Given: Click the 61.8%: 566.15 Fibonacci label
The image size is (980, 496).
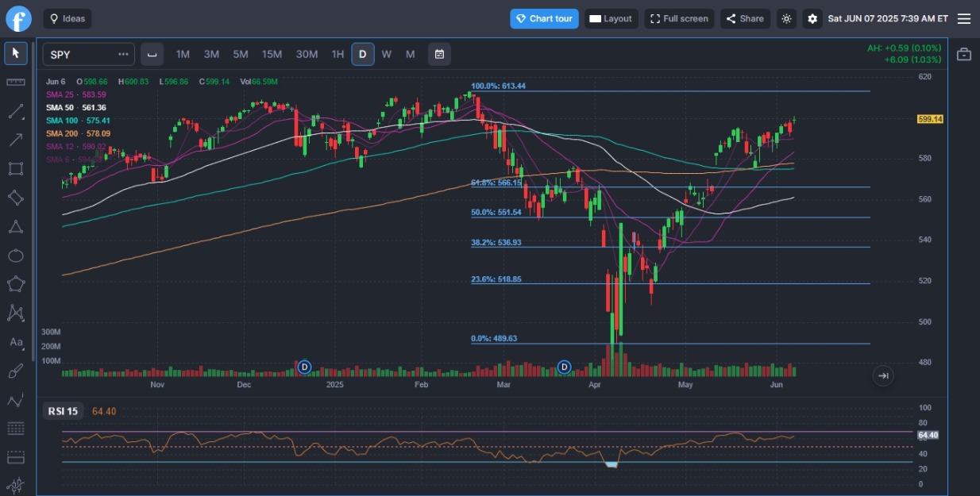Looking at the screenshot, I should click(x=496, y=183).
